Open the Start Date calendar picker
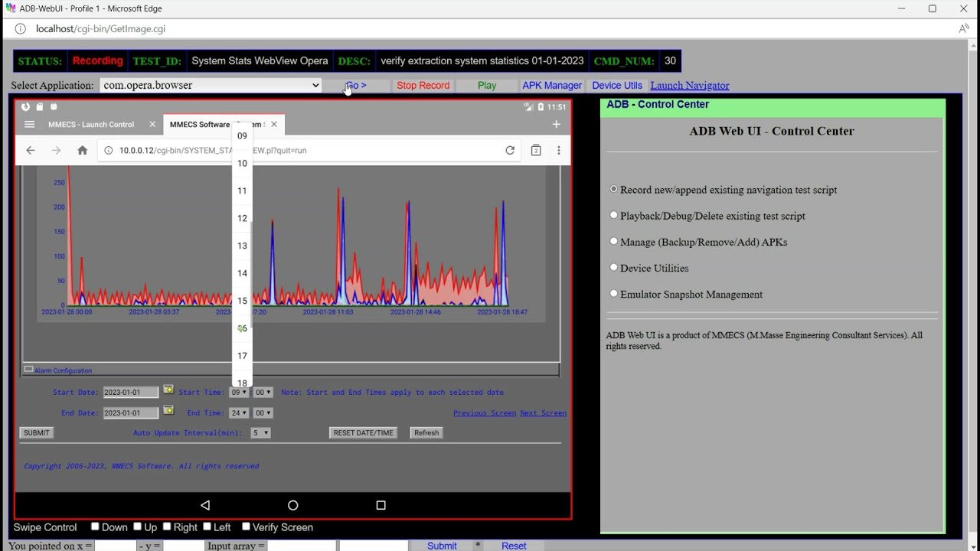The image size is (980, 551). click(x=168, y=390)
